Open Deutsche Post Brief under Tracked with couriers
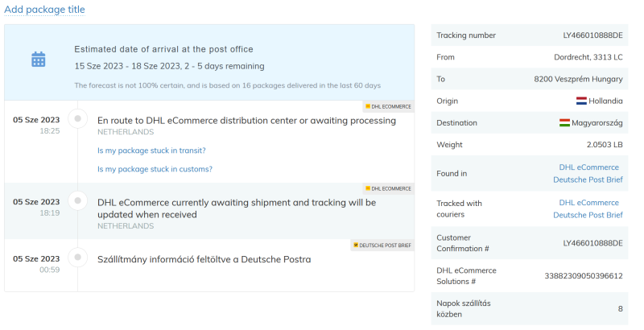Viewport: 644px width, 330px height. [588, 215]
